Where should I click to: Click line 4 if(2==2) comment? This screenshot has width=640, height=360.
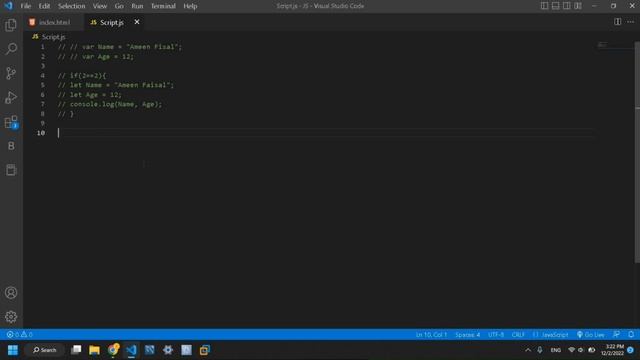pyautogui.click(x=82, y=76)
